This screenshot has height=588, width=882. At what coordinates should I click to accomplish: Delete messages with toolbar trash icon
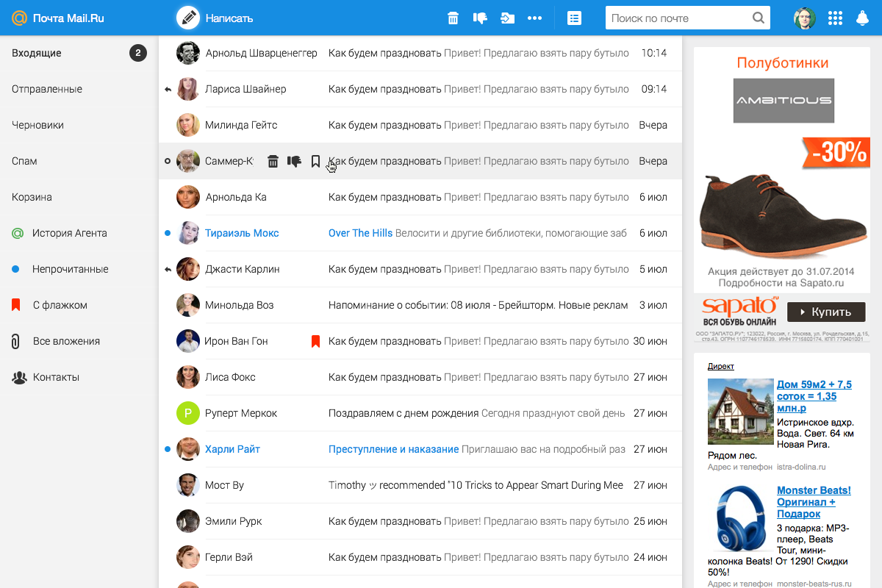coord(453,18)
